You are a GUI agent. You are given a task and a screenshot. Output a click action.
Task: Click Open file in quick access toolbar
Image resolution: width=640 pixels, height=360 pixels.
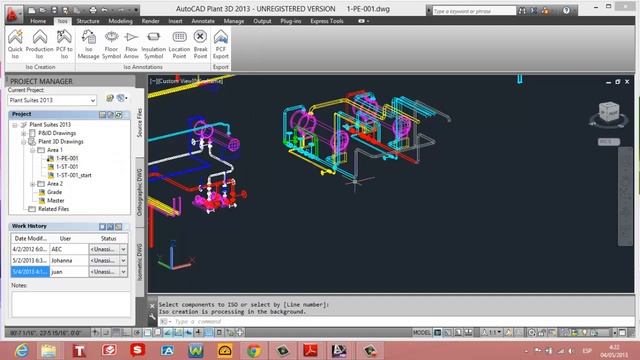pyautogui.click(x=43, y=10)
